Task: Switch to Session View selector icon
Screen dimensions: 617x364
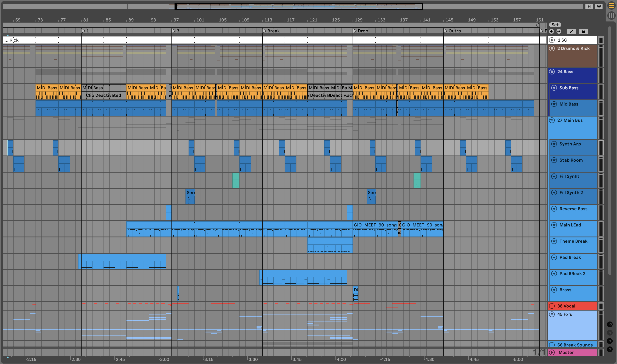Action: 611,16
